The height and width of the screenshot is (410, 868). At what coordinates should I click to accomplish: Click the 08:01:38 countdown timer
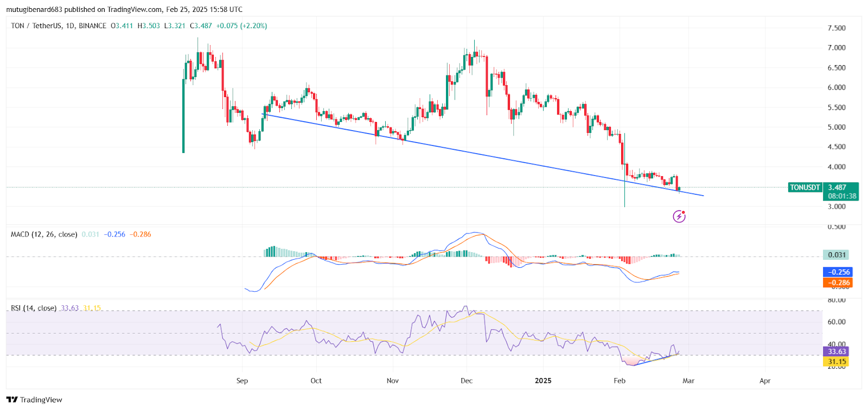[x=842, y=196]
